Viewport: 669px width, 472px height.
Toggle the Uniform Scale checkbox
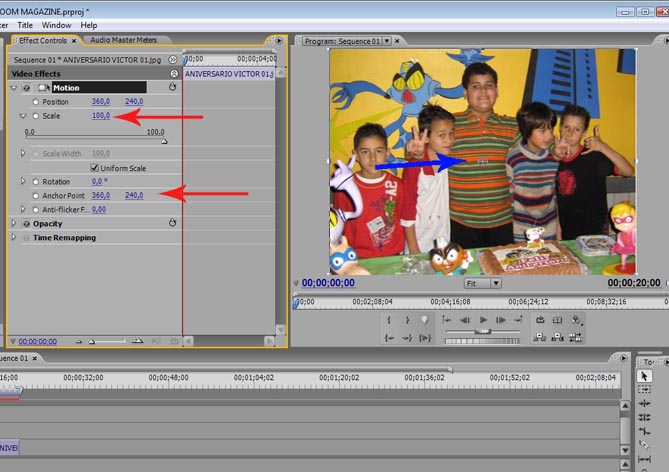95,168
